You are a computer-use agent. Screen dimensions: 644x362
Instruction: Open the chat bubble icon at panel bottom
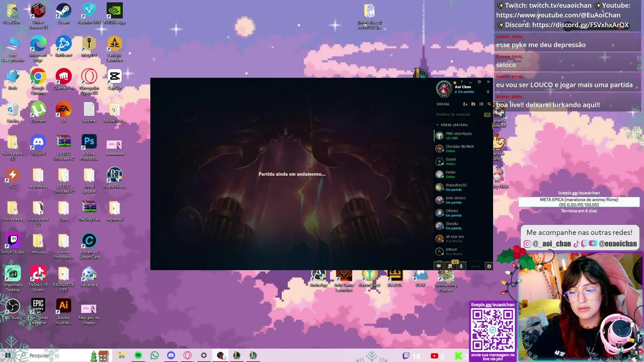tap(439, 266)
